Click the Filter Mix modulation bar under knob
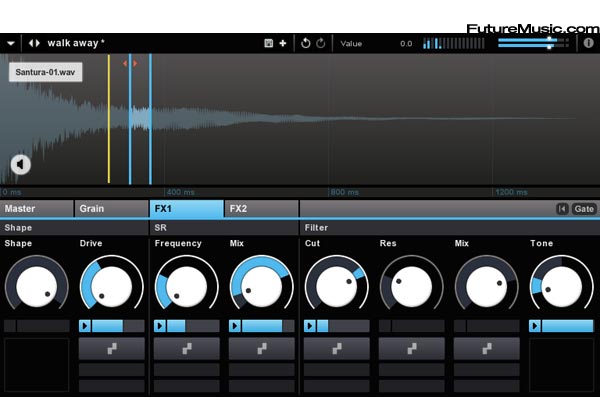This screenshot has width=600, height=415. 487,326
